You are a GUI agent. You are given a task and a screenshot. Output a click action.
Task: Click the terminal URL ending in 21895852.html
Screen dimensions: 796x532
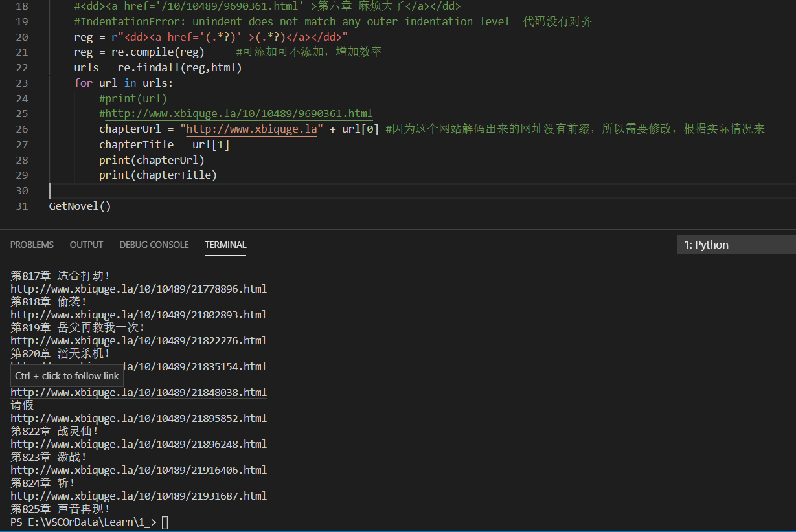coord(139,418)
